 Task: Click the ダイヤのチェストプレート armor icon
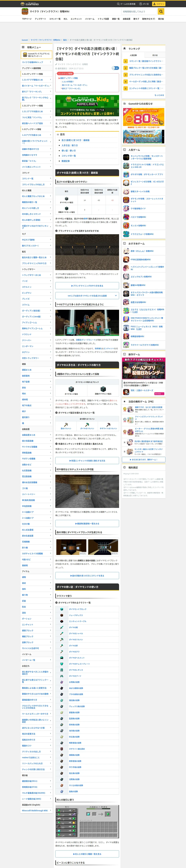[x=61, y=664]
